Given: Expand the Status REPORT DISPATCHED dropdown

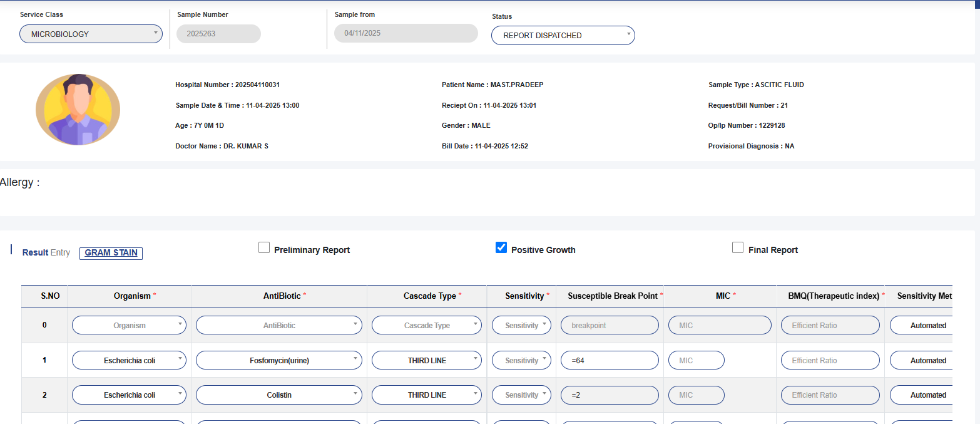Looking at the screenshot, I should 563,36.
